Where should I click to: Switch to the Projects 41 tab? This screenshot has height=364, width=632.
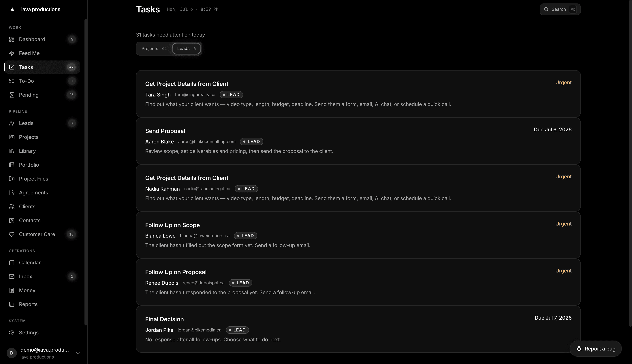pyautogui.click(x=154, y=48)
